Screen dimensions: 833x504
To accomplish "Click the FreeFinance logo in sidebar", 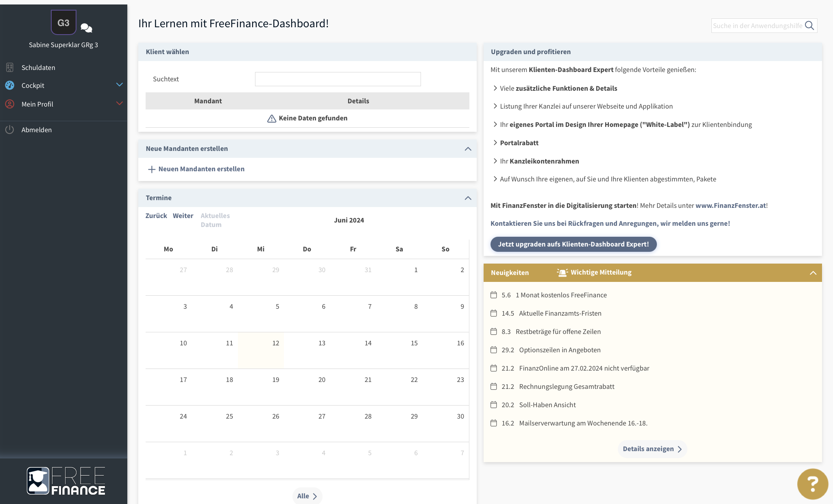I will coord(66,481).
